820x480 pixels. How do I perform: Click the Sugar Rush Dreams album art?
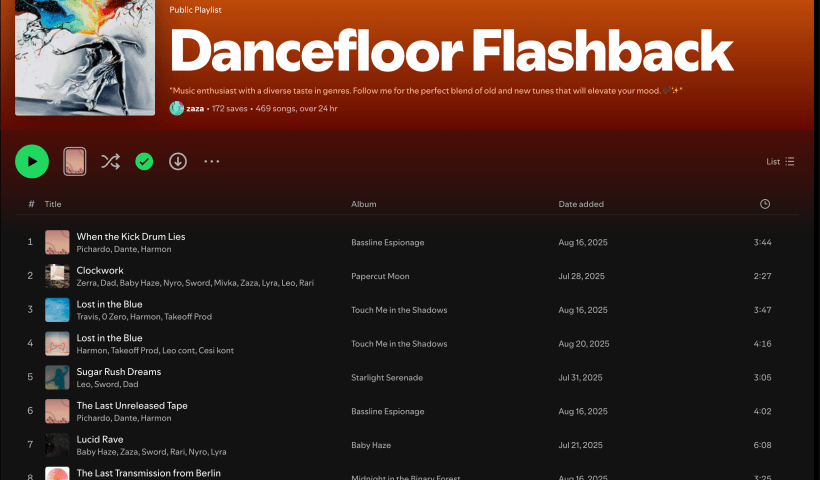[x=57, y=377]
